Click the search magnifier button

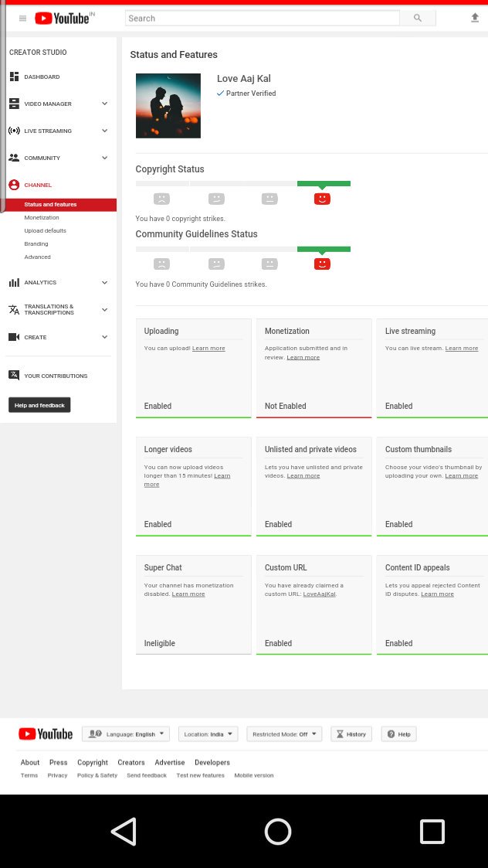pos(418,19)
